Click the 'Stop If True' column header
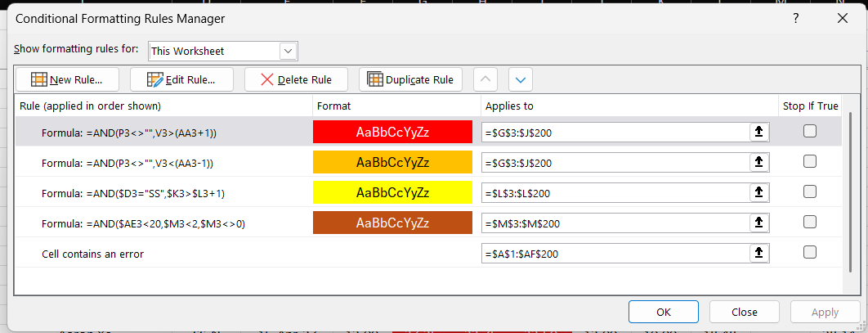This screenshot has width=868, height=333. 811,106
